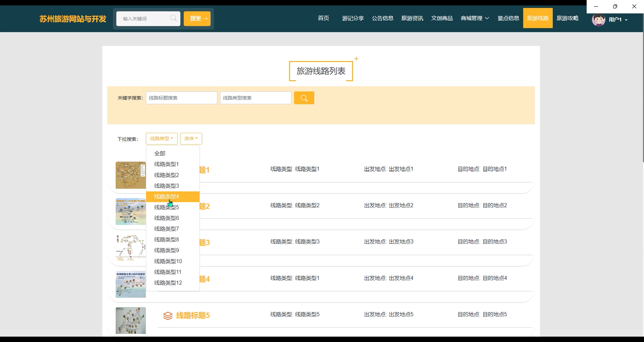Click the magnifier icon in top search box

173,18
